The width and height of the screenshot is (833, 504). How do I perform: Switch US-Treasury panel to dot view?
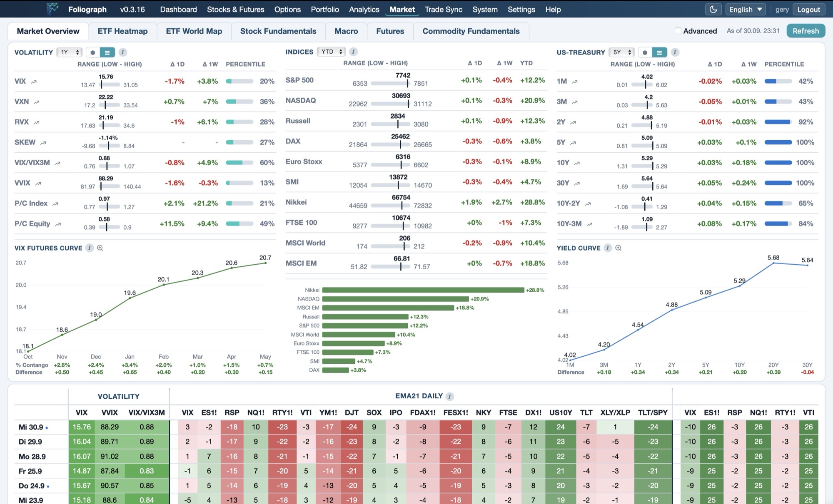645,52
